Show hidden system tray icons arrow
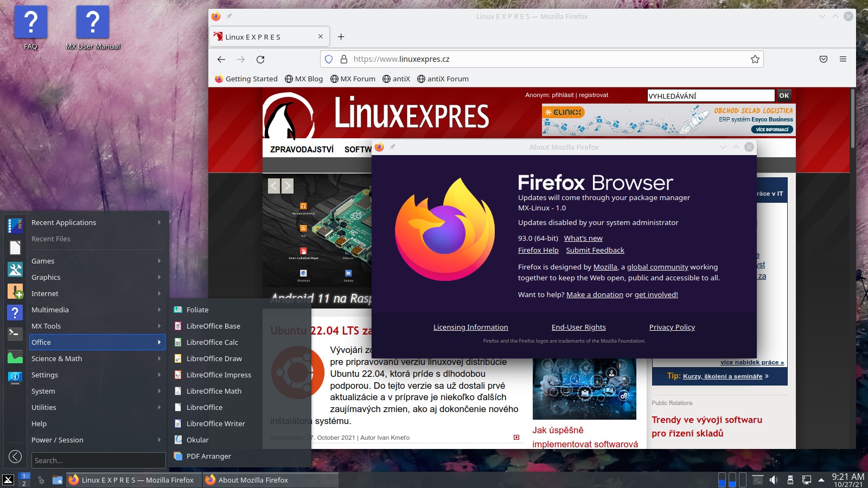This screenshot has height=488, width=868. pyautogui.click(x=821, y=480)
